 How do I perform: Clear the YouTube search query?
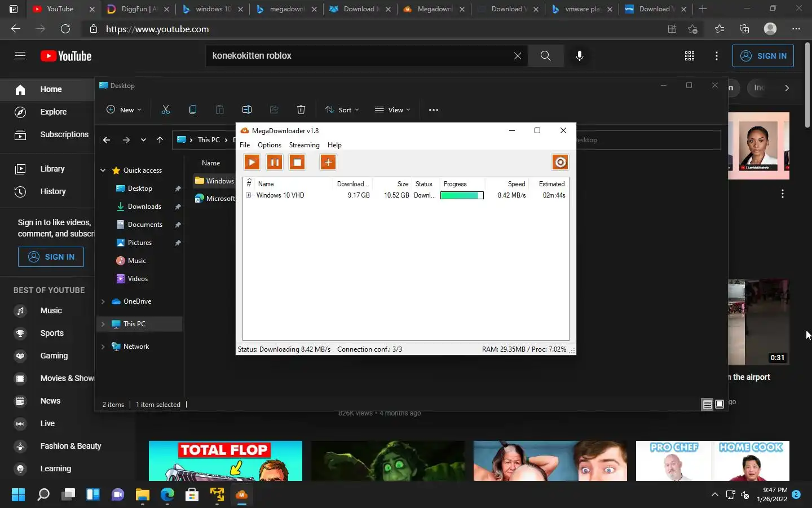(517, 56)
